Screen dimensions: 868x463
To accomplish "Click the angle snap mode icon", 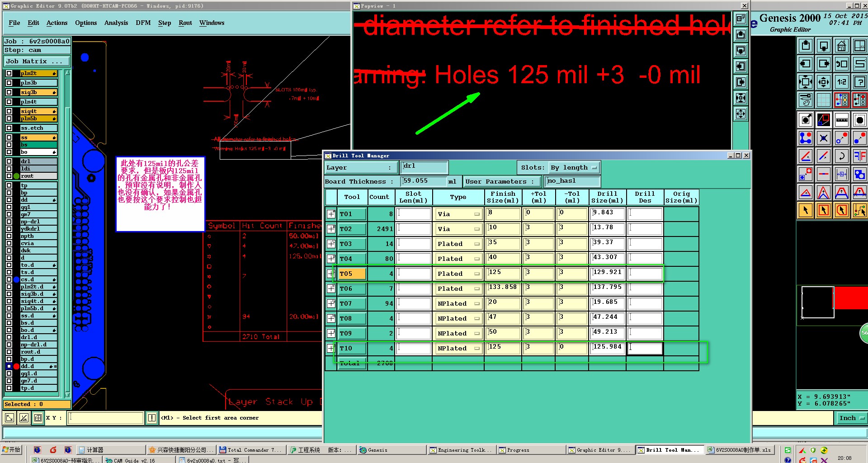I will (x=24, y=418).
